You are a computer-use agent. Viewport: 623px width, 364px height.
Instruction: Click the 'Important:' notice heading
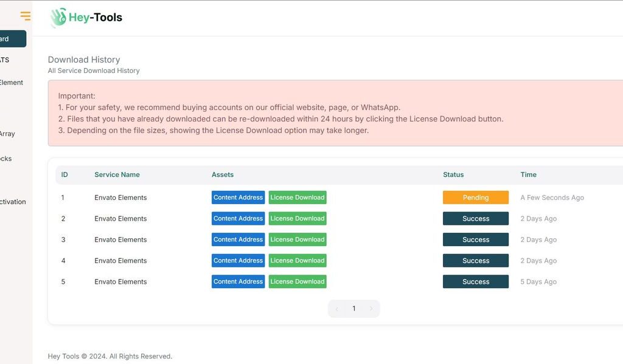[x=77, y=96]
